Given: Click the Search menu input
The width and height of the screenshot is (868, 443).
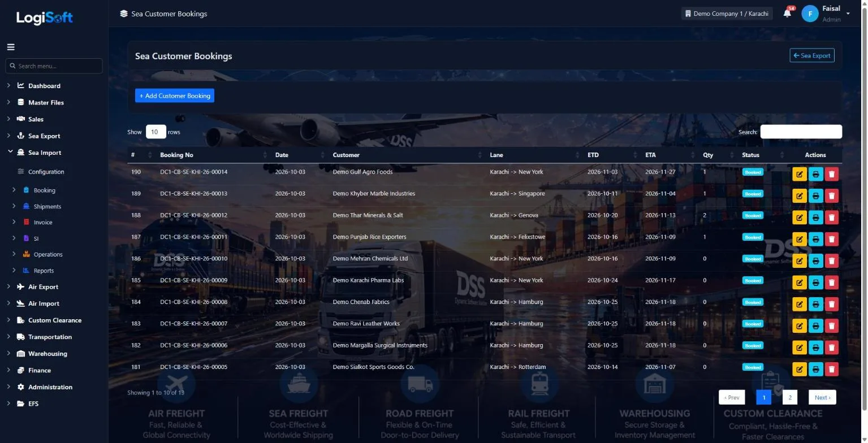Looking at the screenshot, I should (54, 66).
